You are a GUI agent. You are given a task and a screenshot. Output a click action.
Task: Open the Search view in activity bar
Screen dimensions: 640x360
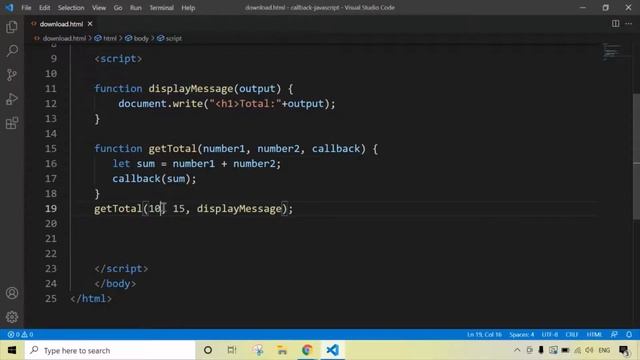coord(12,51)
